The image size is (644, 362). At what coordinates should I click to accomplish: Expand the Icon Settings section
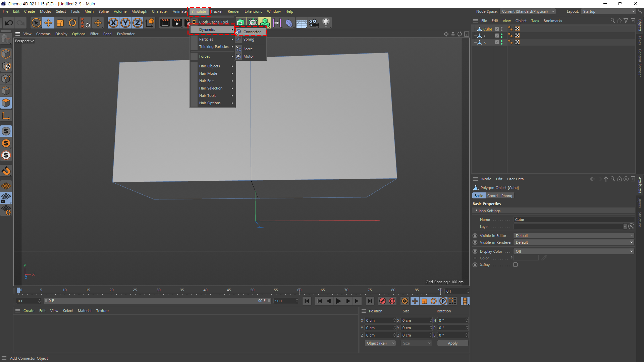point(477,211)
